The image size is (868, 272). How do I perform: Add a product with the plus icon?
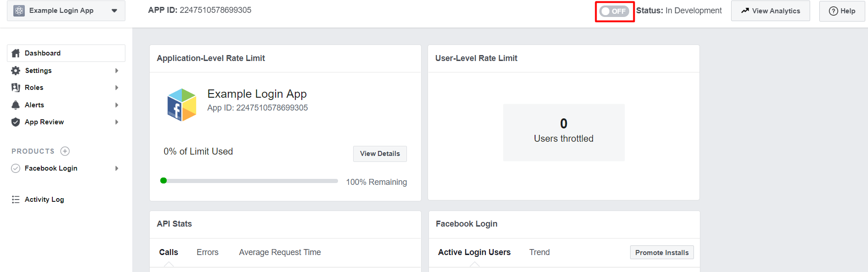click(x=65, y=151)
